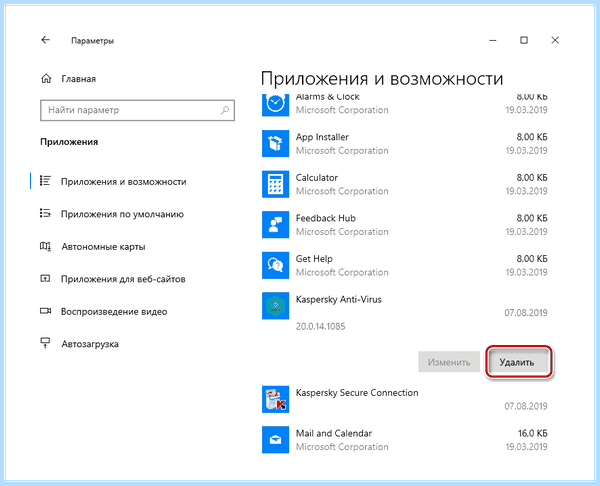Select the Приложения и возможности sidebar icon
This screenshot has width=600, height=486.
coord(45,181)
